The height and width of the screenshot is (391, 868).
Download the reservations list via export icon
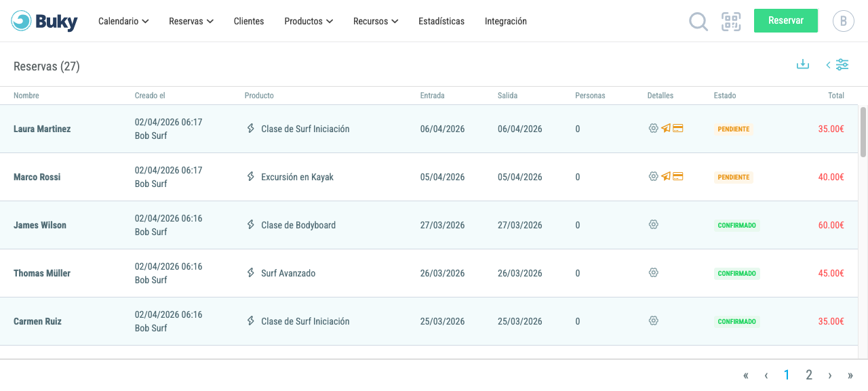click(x=803, y=64)
